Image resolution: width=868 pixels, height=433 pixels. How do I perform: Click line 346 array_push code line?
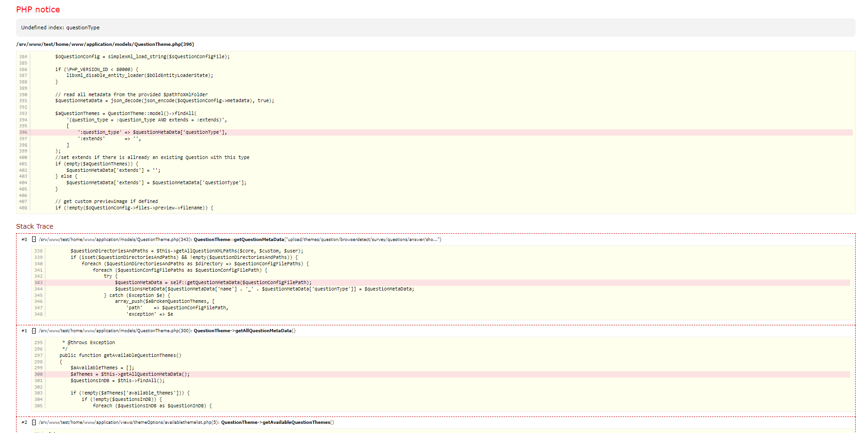pos(165,301)
